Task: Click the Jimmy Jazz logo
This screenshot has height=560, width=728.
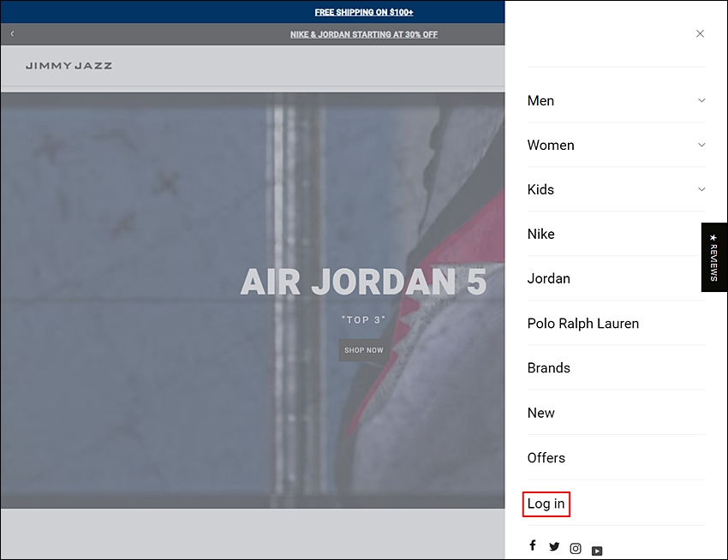Action: [69, 66]
